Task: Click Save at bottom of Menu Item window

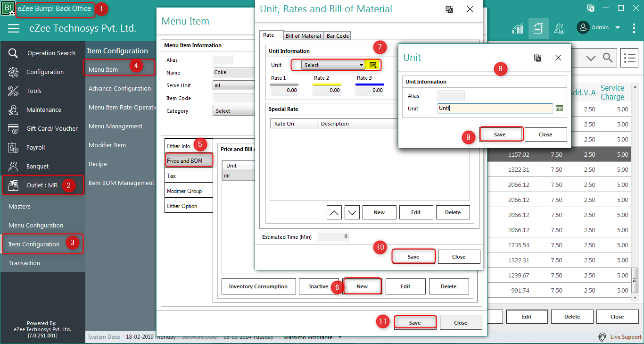Action: coord(415,323)
